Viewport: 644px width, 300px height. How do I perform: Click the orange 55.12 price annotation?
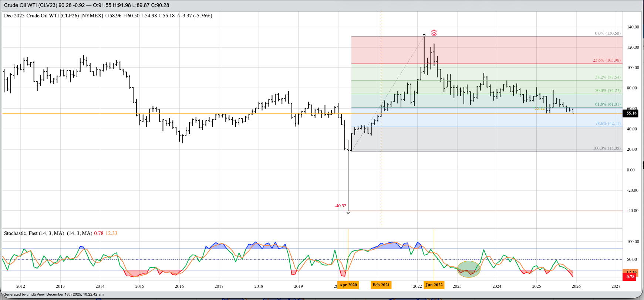539,109
